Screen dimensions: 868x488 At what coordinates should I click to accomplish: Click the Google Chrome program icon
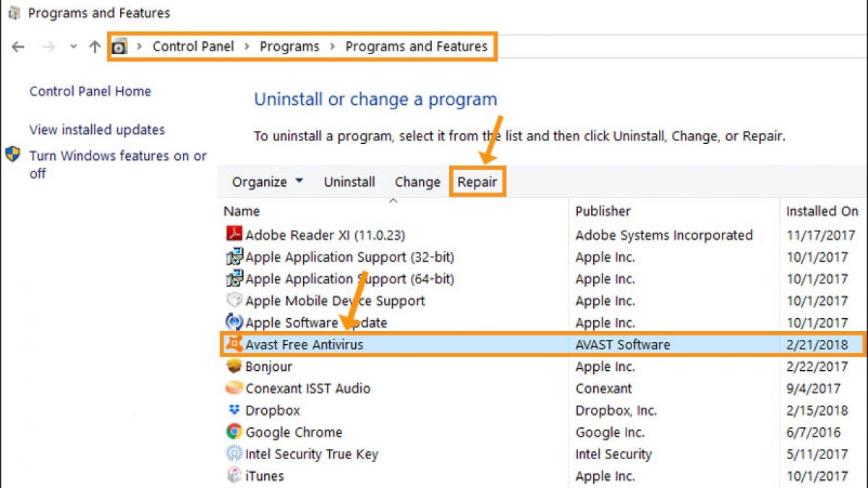tap(234, 432)
